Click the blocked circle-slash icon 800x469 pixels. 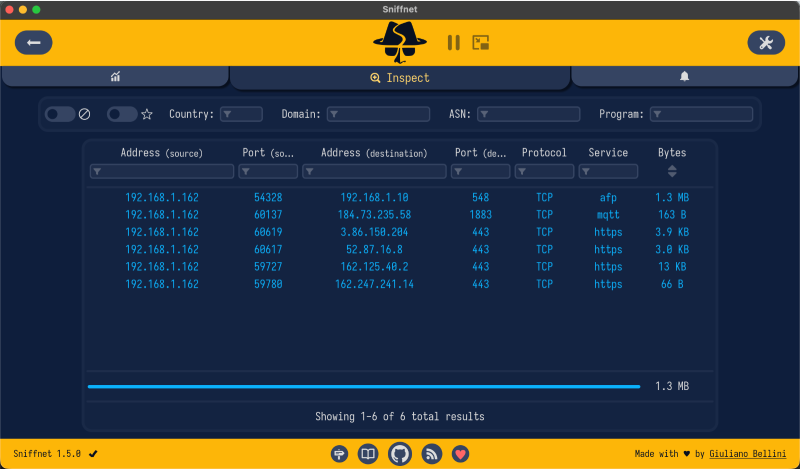[85, 114]
